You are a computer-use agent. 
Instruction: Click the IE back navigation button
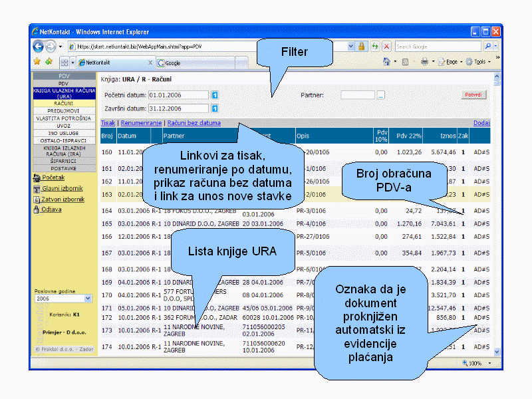tap(39, 47)
